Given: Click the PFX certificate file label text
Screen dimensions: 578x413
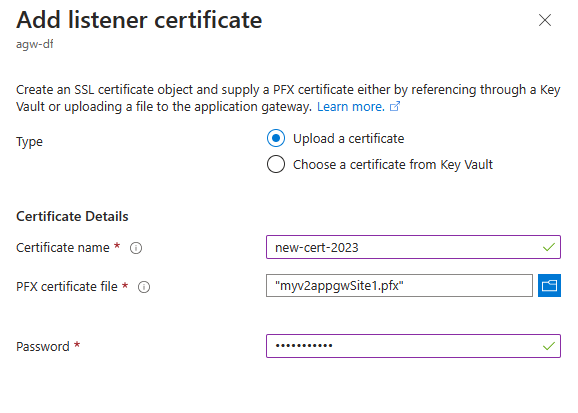Looking at the screenshot, I should click(x=67, y=287).
